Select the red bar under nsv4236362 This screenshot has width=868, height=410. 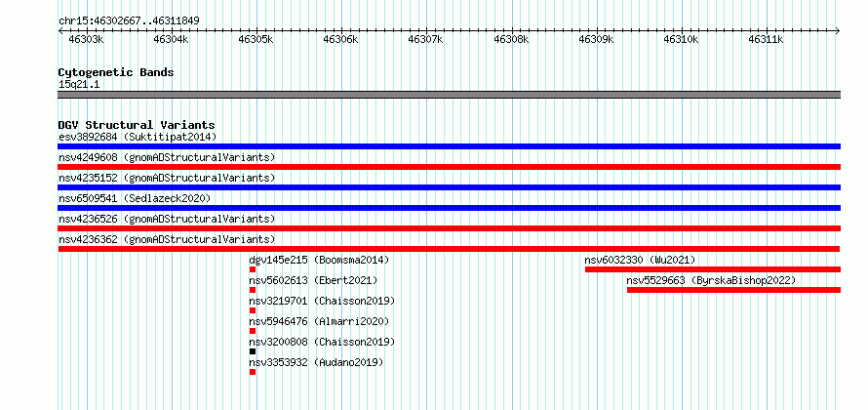click(x=449, y=249)
